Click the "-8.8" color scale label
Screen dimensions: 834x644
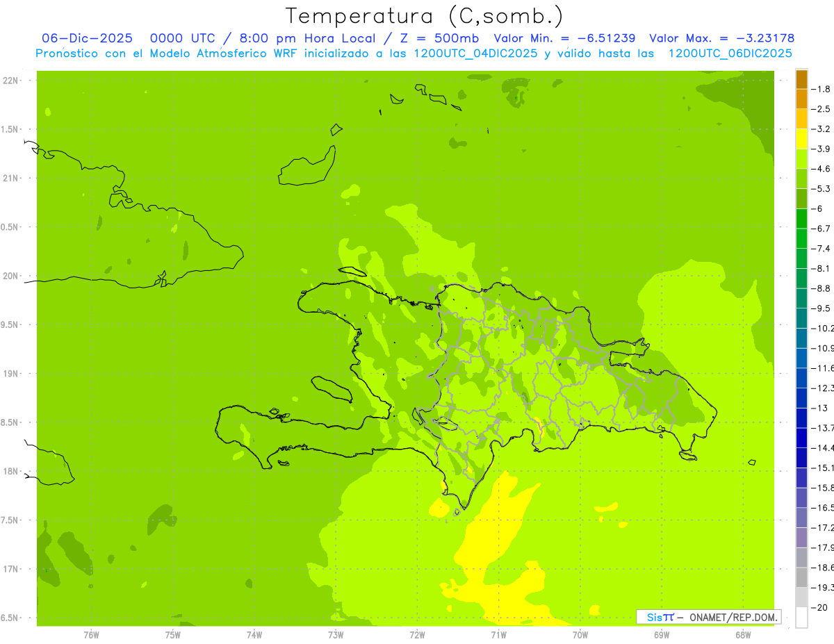[x=821, y=288]
